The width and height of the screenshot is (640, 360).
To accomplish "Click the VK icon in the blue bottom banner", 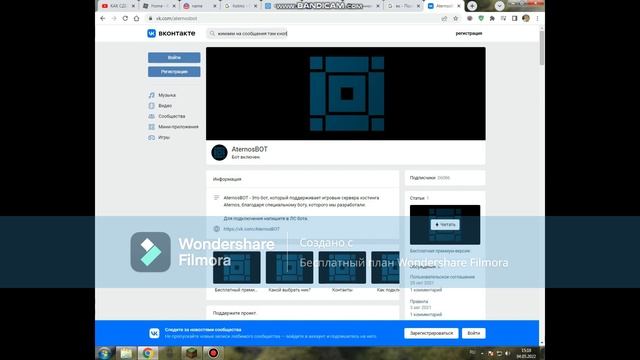I will point(154,333).
